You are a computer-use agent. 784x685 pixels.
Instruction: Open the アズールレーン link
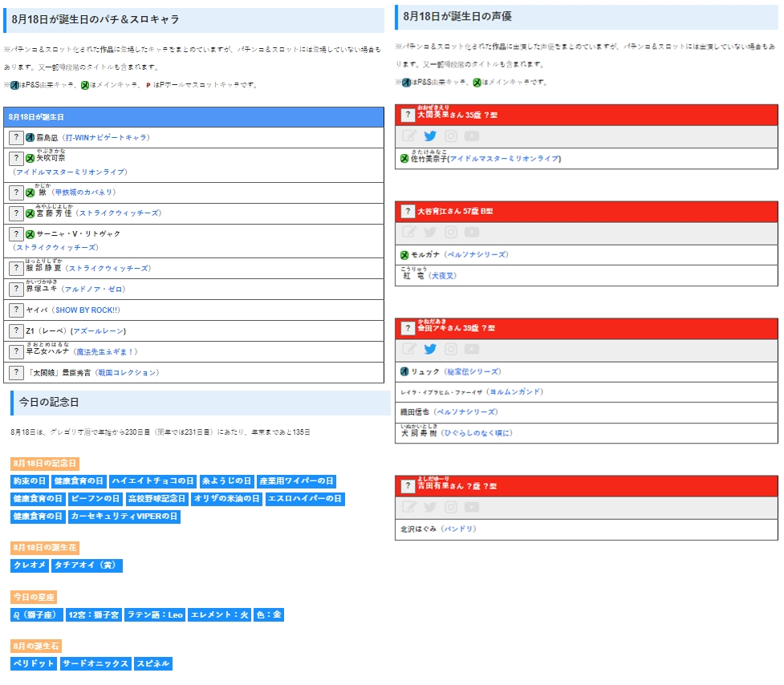pos(98,331)
